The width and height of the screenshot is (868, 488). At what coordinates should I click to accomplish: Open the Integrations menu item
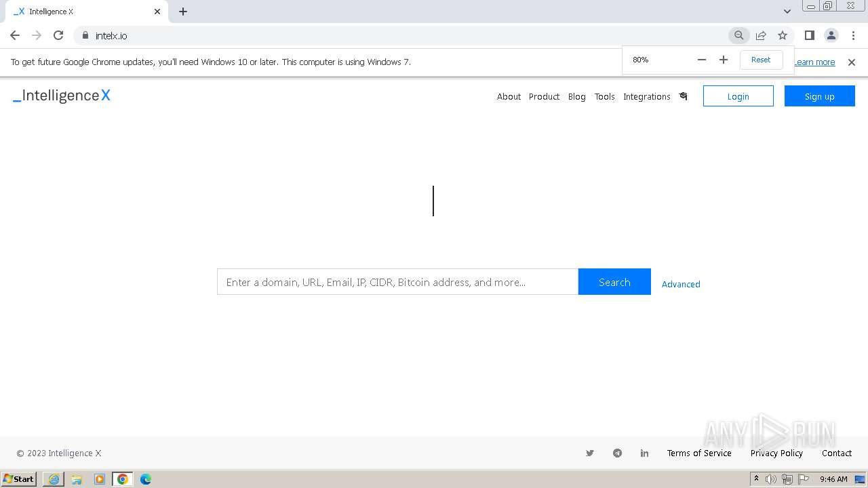point(647,97)
